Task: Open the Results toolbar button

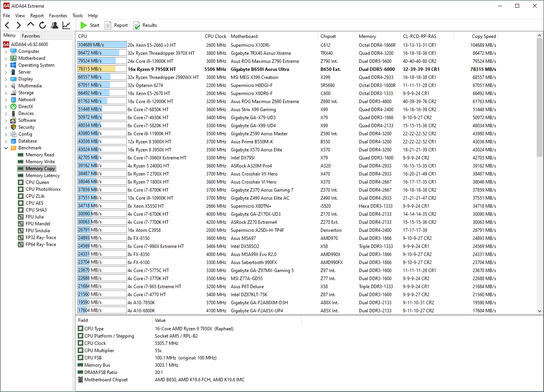Action: (x=145, y=25)
